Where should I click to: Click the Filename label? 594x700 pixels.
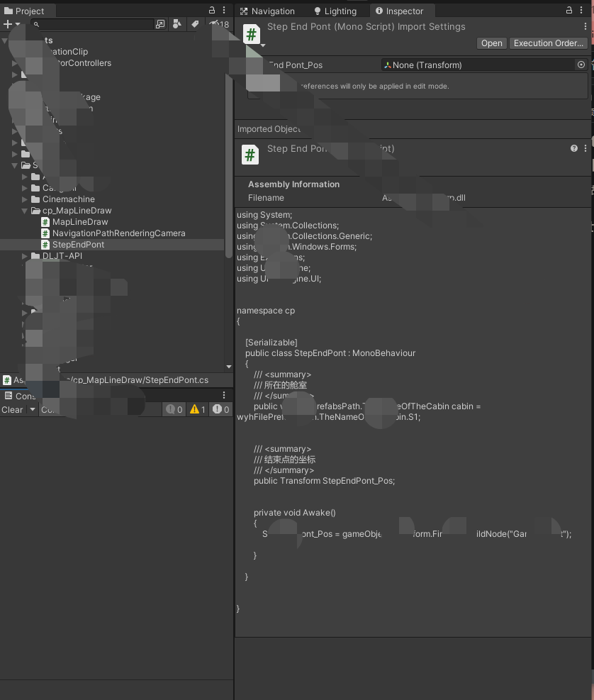click(266, 198)
